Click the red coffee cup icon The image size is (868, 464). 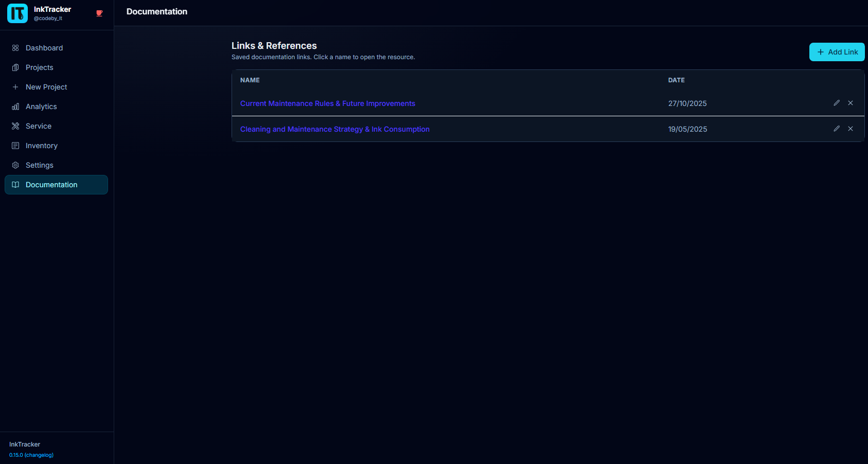tap(99, 13)
